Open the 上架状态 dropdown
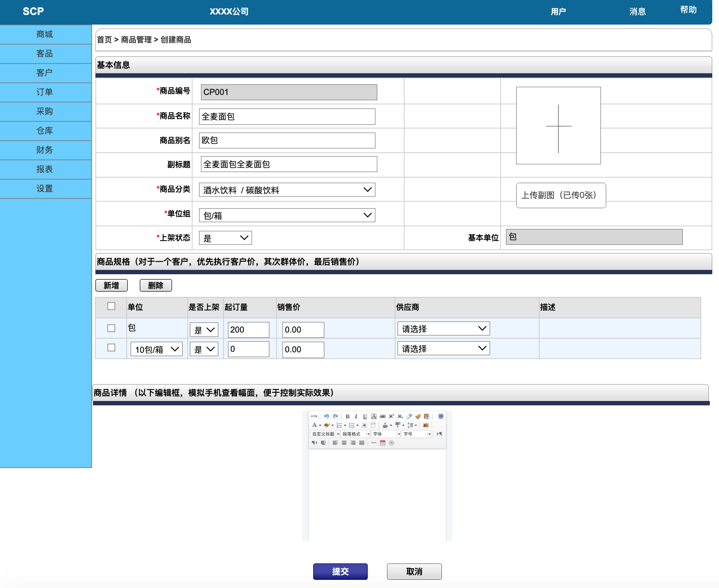The image size is (719, 588). (x=226, y=238)
